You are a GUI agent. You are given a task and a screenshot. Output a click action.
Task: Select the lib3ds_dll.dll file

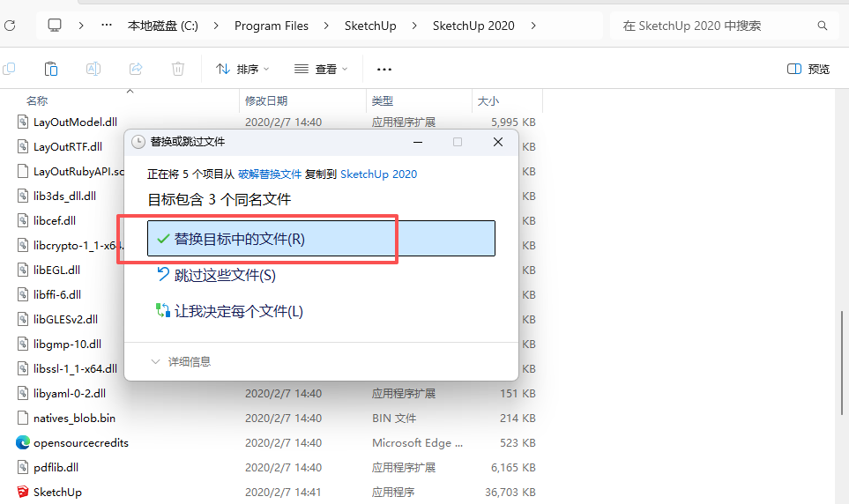[64, 196]
